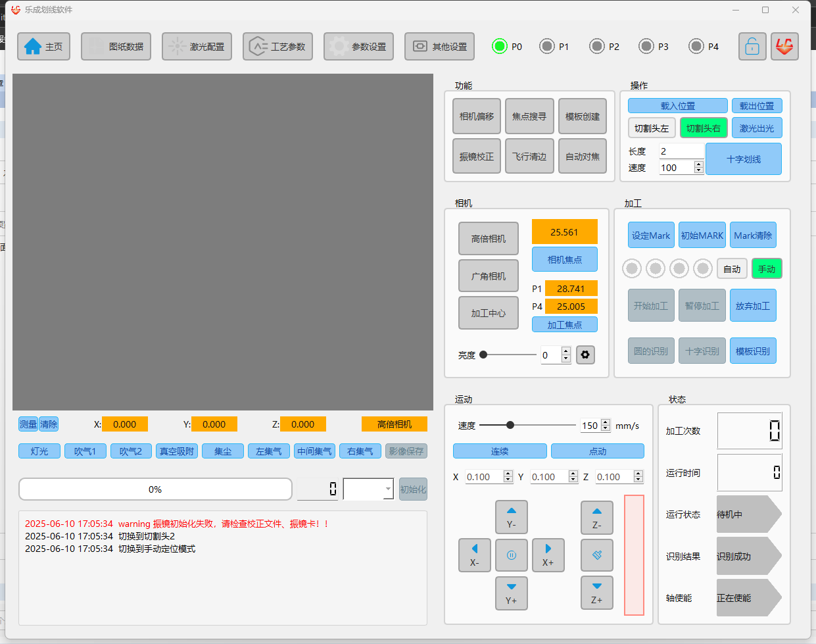The height and width of the screenshot is (644, 816).
Task: Click the unlock padlock icon
Action: 752,47
